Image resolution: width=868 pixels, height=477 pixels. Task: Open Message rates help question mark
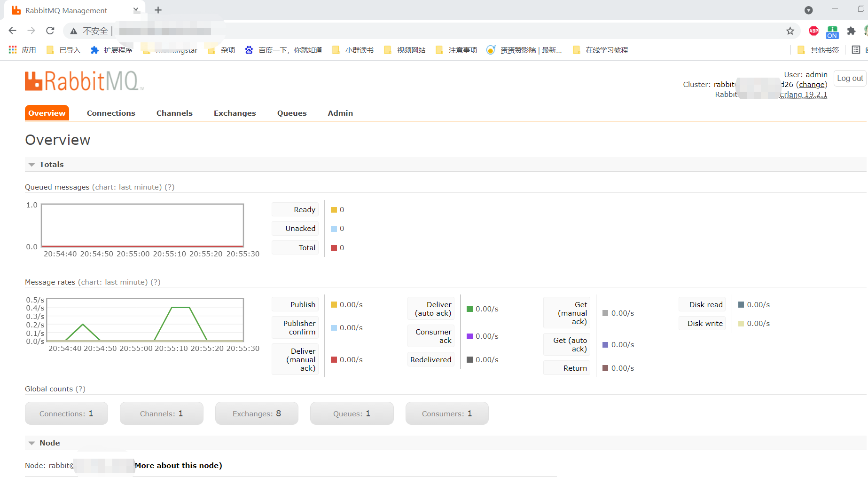click(156, 282)
